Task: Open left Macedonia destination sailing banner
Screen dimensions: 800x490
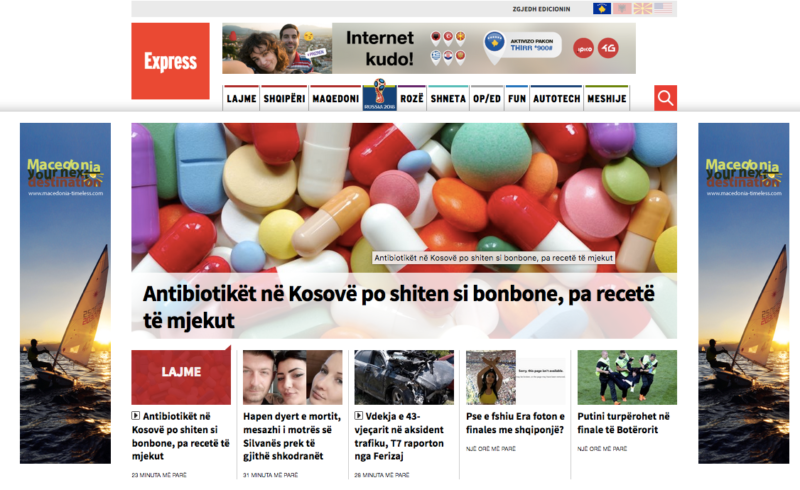Action: tap(65, 293)
